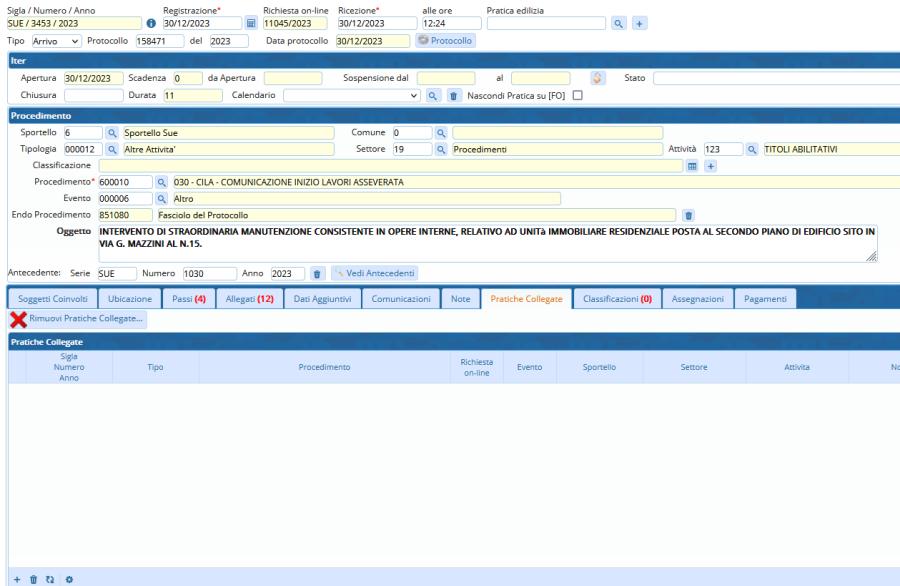
Task: Open grid settings via the gear icon
Action: [69, 579]
